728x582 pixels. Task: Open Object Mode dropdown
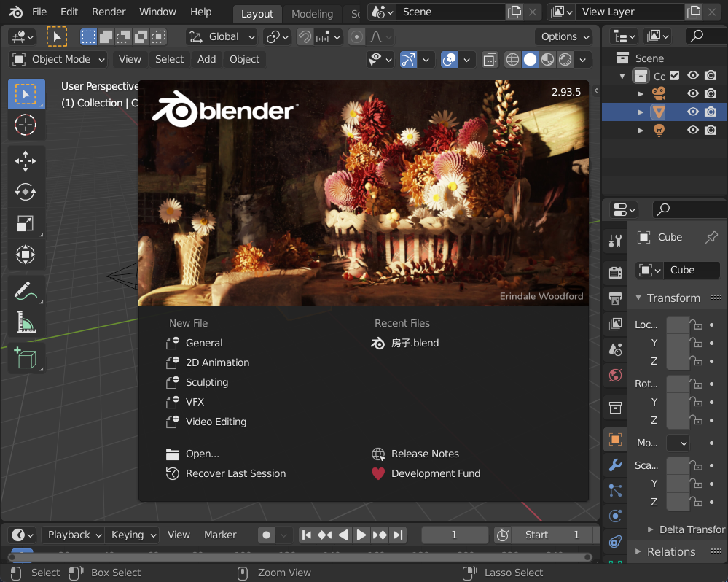(58, 60)
